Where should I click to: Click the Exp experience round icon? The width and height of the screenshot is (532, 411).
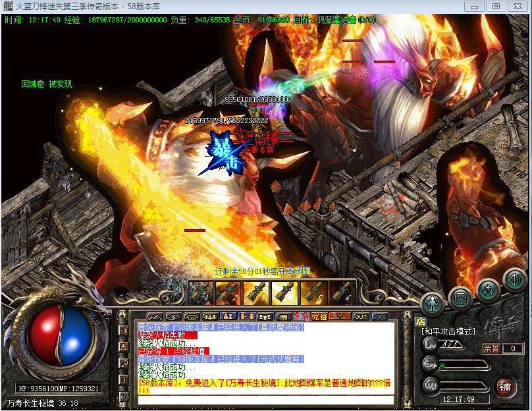(430, 365)
